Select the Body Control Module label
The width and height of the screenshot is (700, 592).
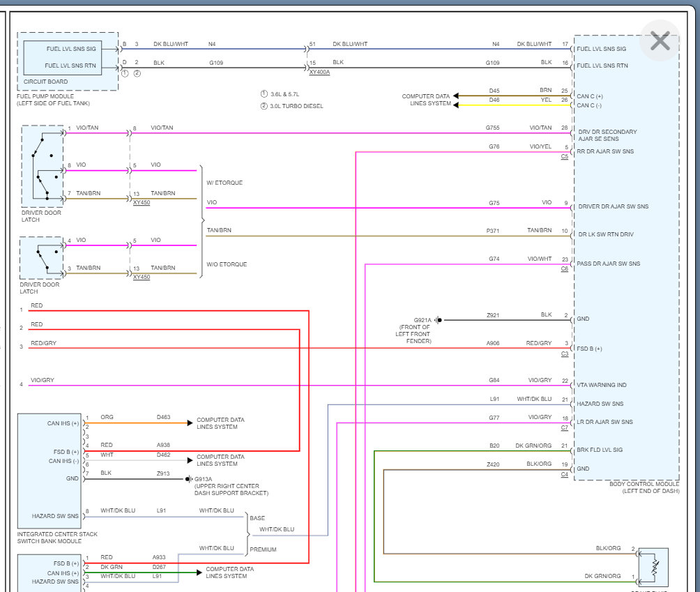(x=644, y=483)
